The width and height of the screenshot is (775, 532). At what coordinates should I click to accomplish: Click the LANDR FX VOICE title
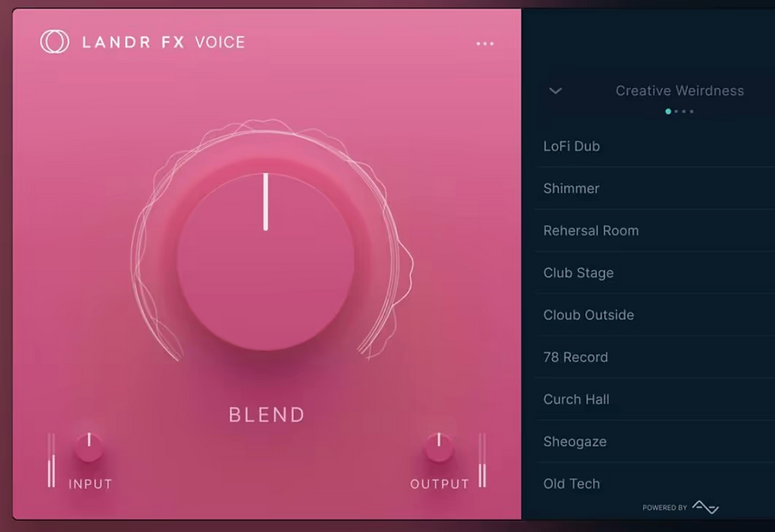coord(164,42)
